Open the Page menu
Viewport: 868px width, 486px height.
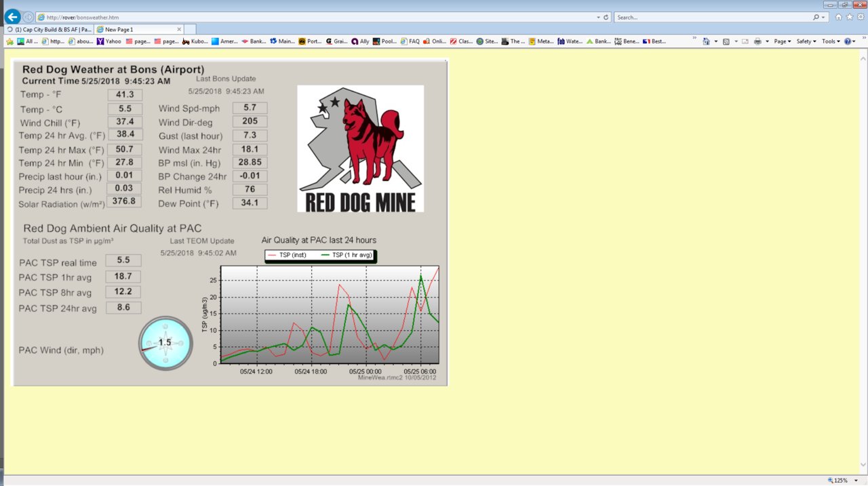pyautogui.click(x=783, y=41)
